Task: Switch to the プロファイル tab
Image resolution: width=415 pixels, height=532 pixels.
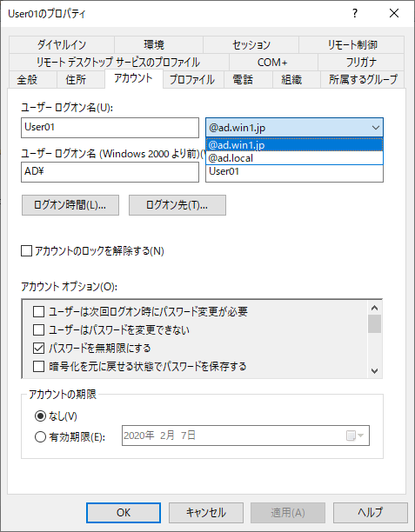Action: (x=192, y=80)
